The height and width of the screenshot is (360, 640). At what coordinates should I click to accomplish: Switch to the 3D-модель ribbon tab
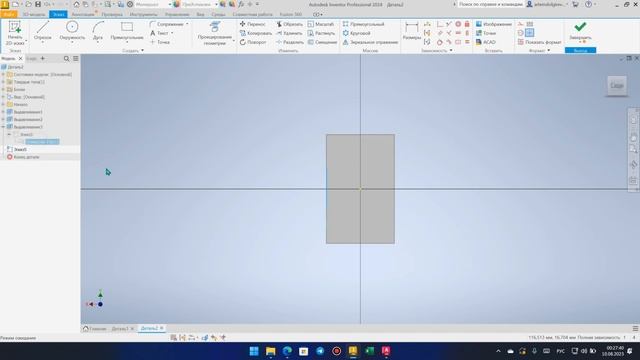[x=34, y=14]
